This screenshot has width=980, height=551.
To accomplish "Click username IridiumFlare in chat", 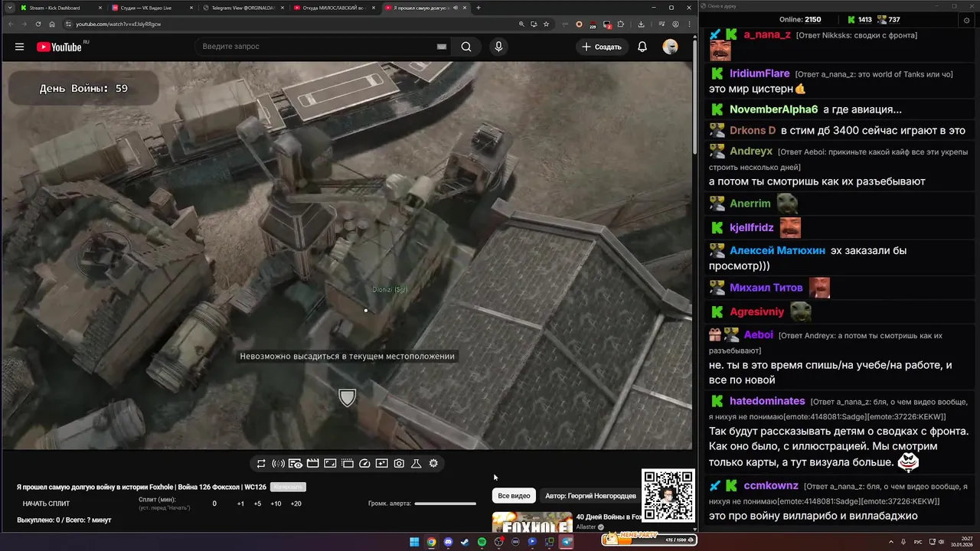I will [x=759, y=73].
